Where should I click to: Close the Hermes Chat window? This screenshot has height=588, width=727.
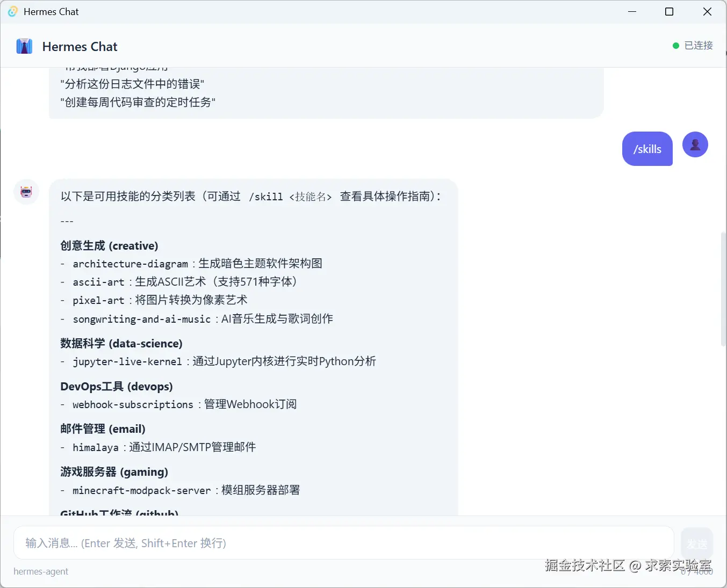tap(707, 11)
